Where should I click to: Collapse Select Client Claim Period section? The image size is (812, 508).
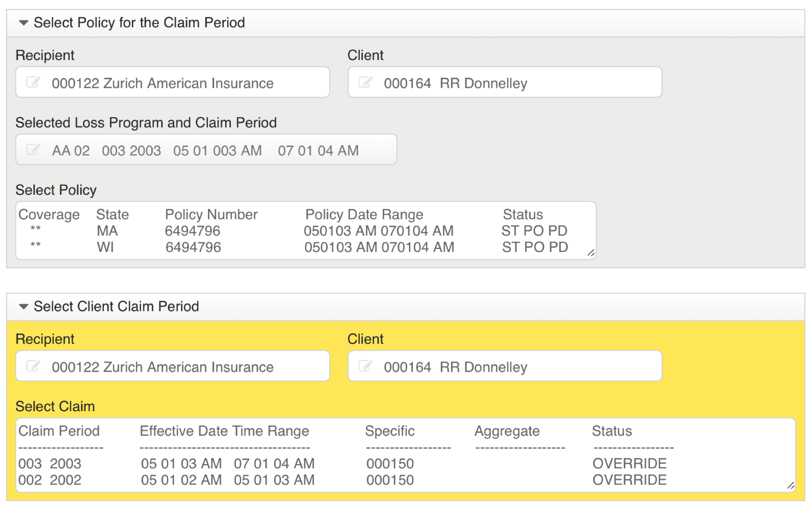pyautogui.click(x=24, y=306)
